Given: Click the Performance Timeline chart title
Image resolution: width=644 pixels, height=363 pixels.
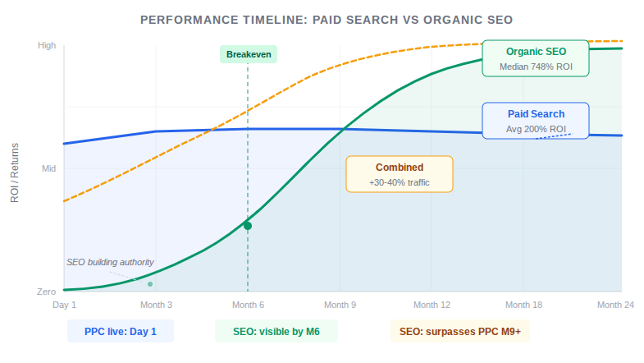Looking at the screenshot, I should [322, 19].
